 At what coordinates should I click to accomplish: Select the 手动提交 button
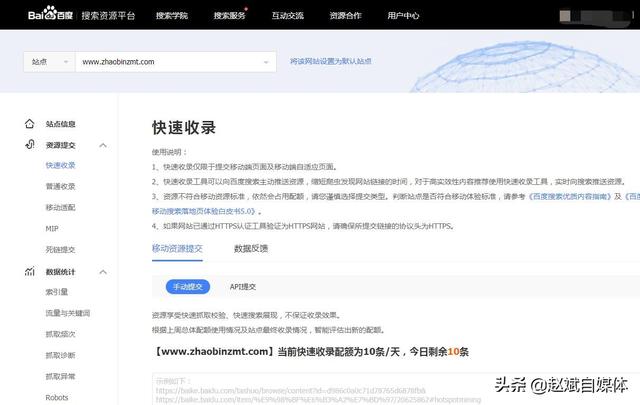(x=188, y=287)
